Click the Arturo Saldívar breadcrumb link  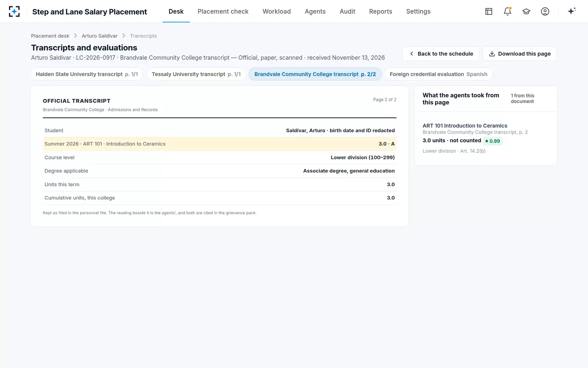[x=100, y=36]
